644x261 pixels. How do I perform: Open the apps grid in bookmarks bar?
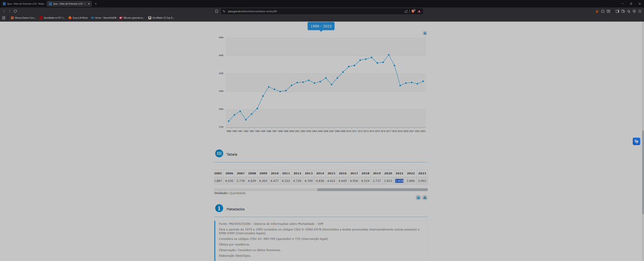click(x=4, y=18)
